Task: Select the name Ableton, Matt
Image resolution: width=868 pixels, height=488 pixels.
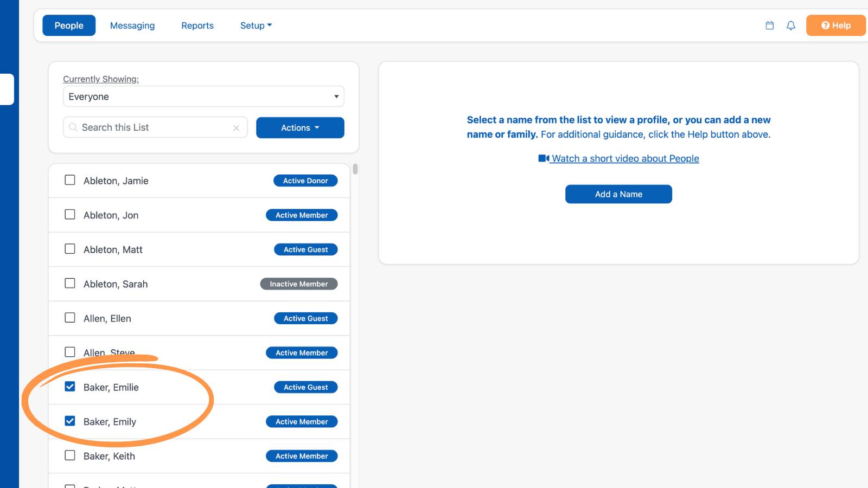Action: pyautogui.click(x=113, y=250)
